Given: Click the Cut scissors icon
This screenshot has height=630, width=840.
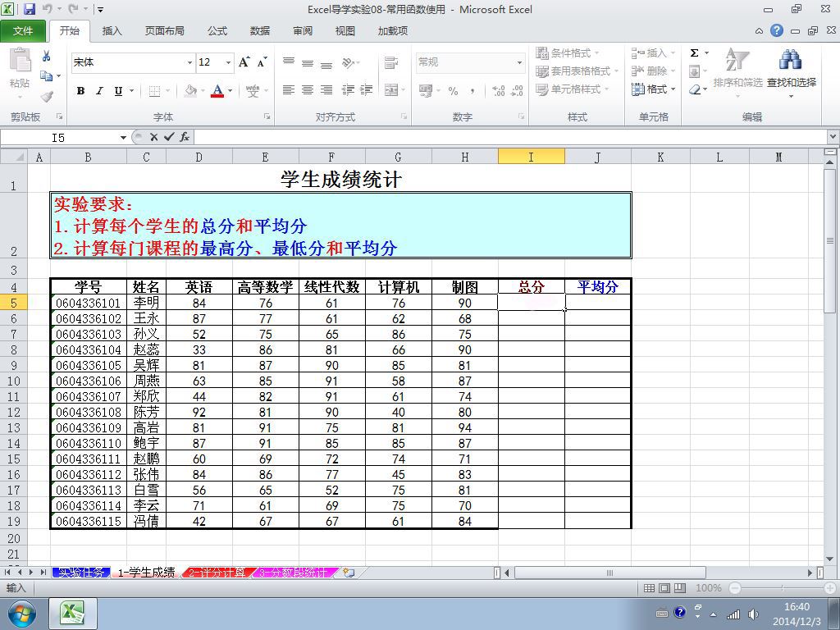Looking at the screenshot, I should [x=47, y=56].
